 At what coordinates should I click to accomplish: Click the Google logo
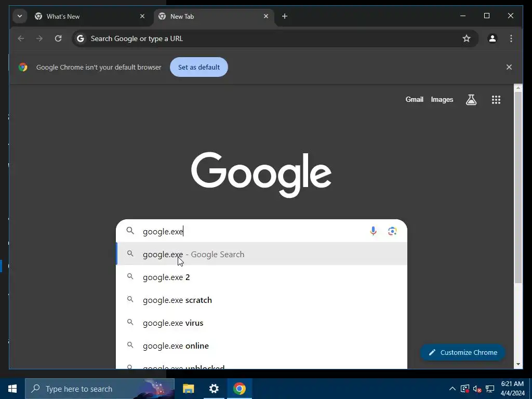(x=261, y=175)
